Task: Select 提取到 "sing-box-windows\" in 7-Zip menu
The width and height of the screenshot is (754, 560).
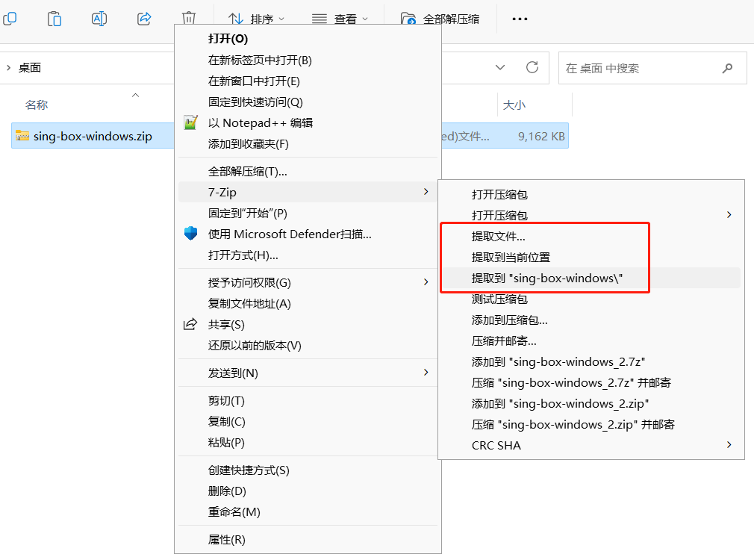Action: coord(547,278)
